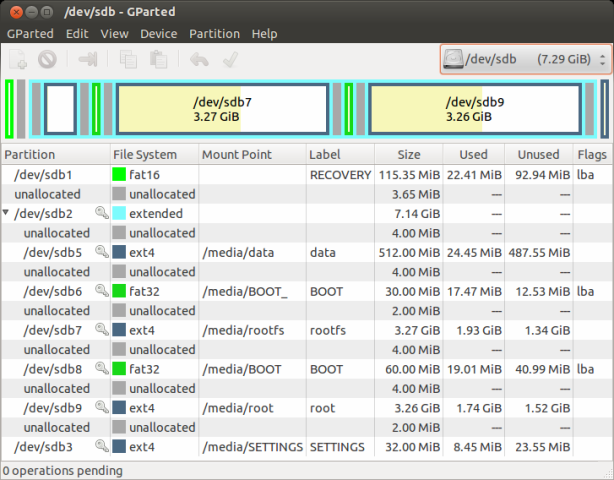
Task: Click the Copy partition toolbar icon
Action: (128, 60)
